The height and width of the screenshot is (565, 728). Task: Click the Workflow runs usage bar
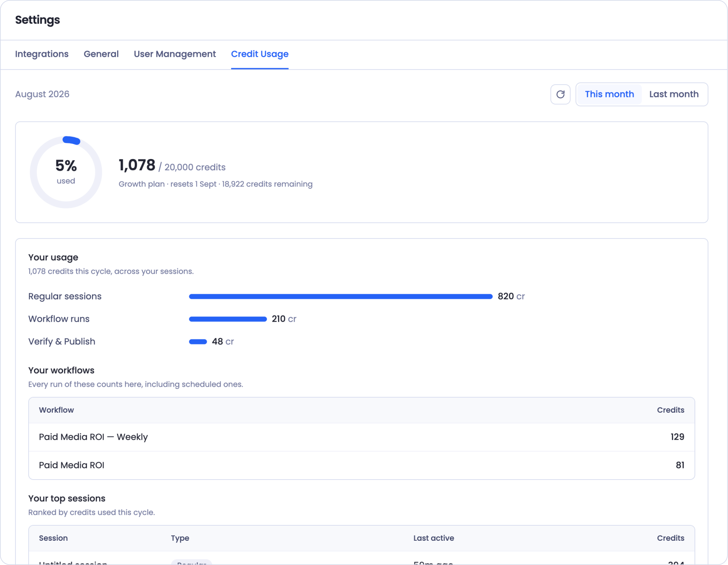click(x=228, y=319)
